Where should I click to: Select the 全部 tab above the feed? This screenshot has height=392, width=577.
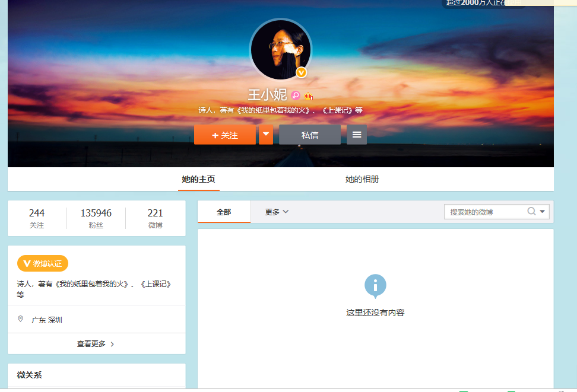click(224, 211)
